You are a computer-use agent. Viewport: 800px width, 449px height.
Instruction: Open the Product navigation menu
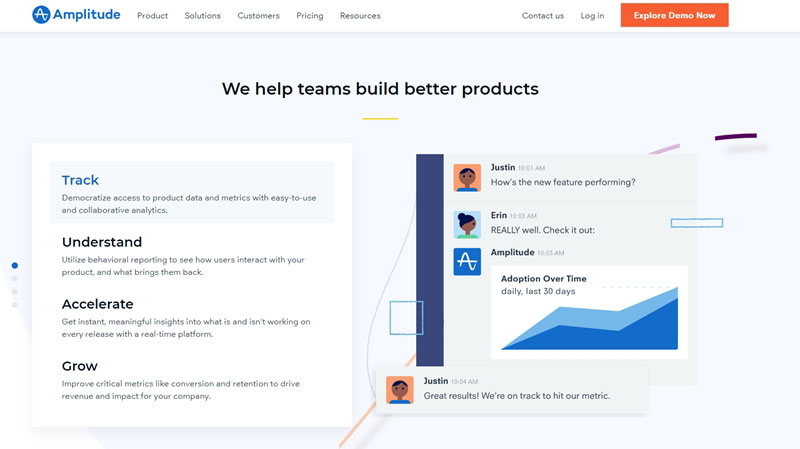tap(152, 16)
